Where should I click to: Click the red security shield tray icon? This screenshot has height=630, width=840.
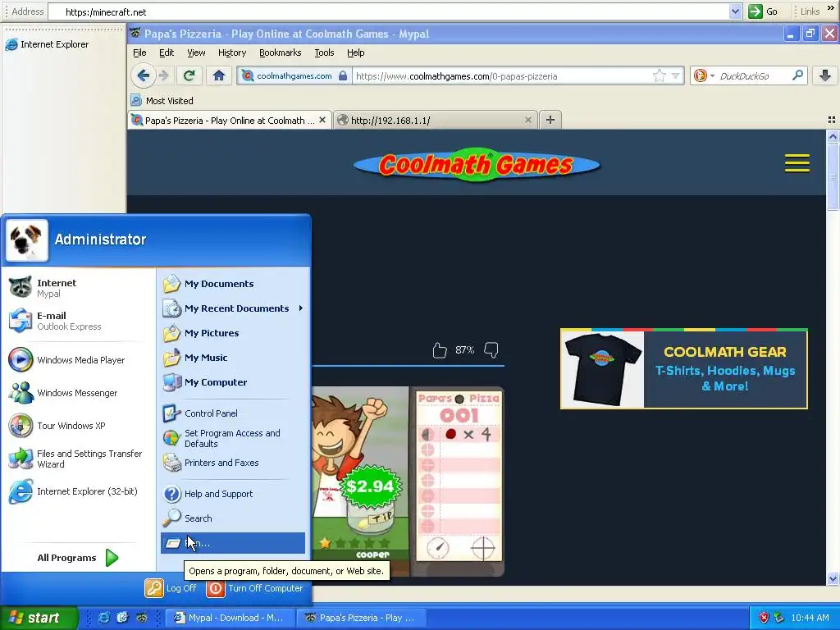coord(764,618)
